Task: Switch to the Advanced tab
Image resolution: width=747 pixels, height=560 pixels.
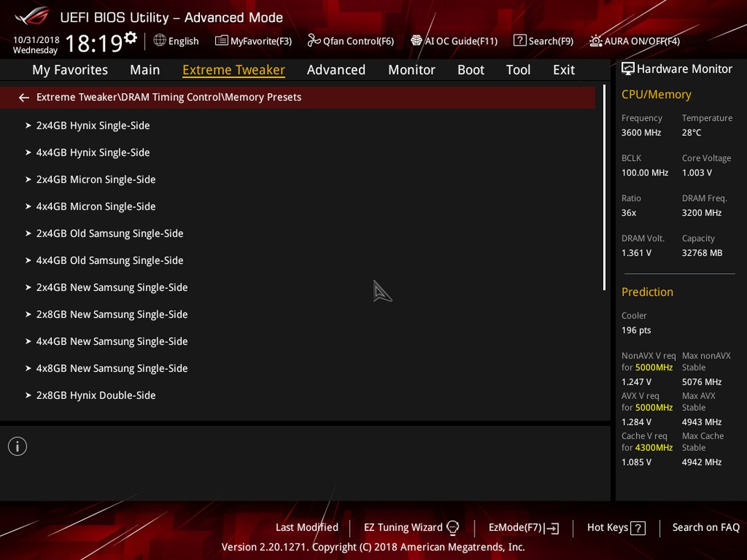Action: pos(336,70)
